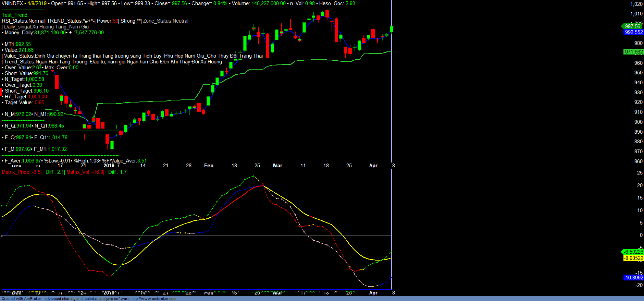The image size is (644, 301).
Task: Click the VNINDEX symbol title text
Action: pos(12,3)
